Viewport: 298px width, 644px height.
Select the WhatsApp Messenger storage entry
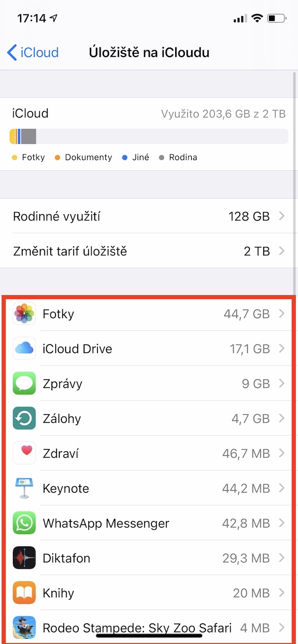click(x=149, y=523)
